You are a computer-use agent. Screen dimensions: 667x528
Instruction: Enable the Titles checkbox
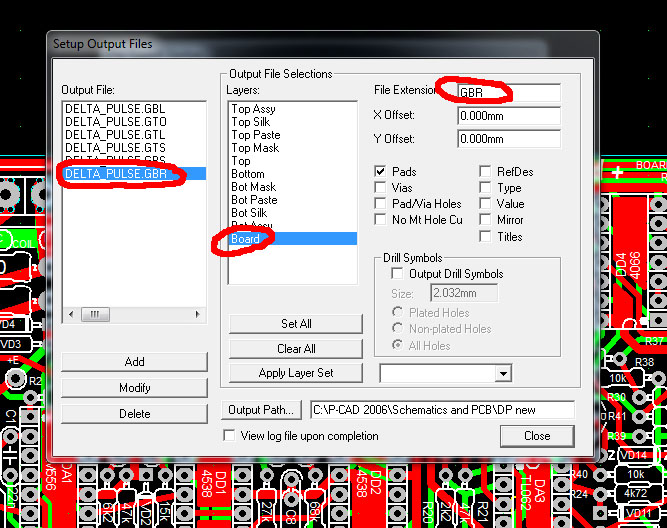485,236
